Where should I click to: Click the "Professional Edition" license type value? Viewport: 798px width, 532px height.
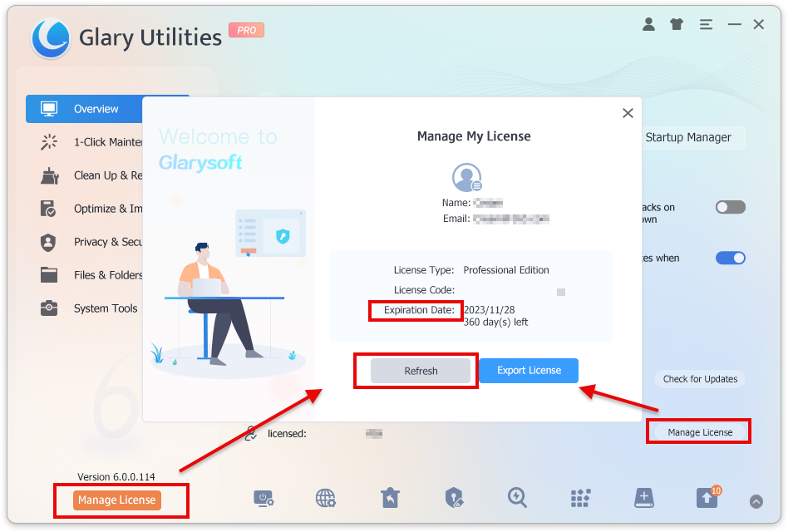tap(506, 270)
